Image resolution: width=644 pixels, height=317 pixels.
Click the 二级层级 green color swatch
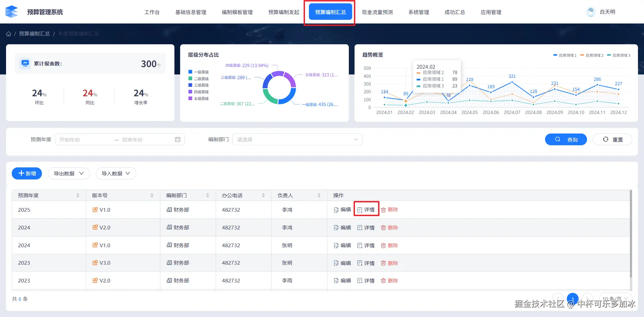[x=190, y=78]
